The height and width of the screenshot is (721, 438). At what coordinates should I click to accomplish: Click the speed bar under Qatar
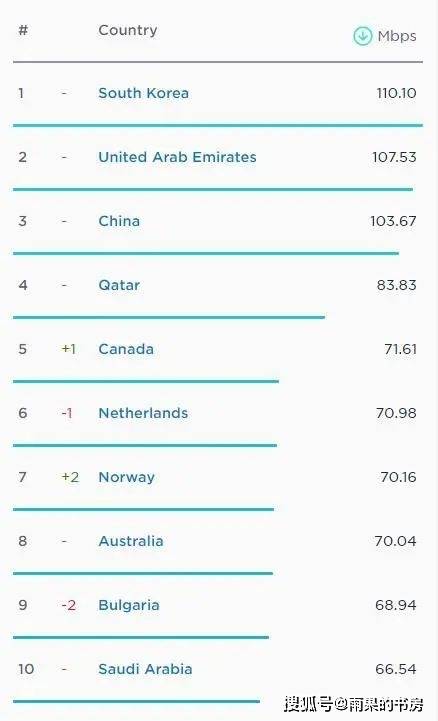(x=169, y=317)
